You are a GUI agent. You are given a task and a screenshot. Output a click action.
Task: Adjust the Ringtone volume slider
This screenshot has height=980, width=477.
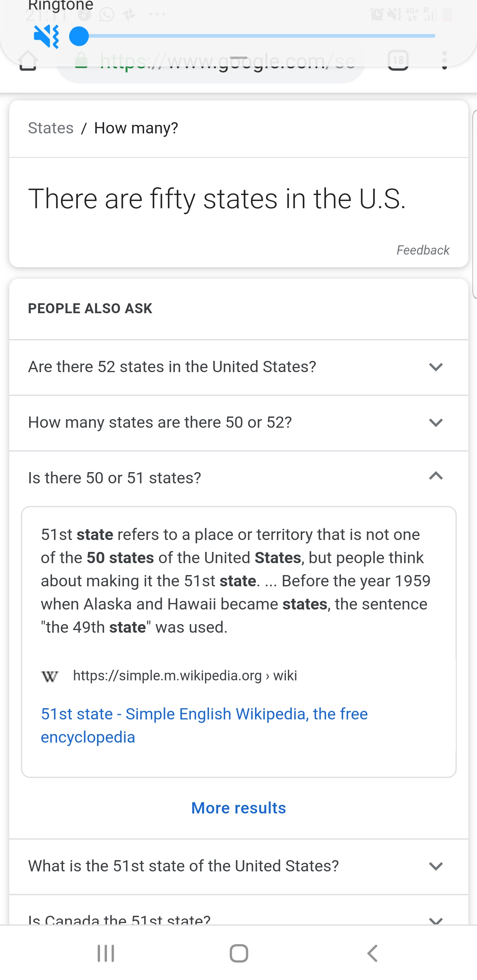click(x=252, y=36)
